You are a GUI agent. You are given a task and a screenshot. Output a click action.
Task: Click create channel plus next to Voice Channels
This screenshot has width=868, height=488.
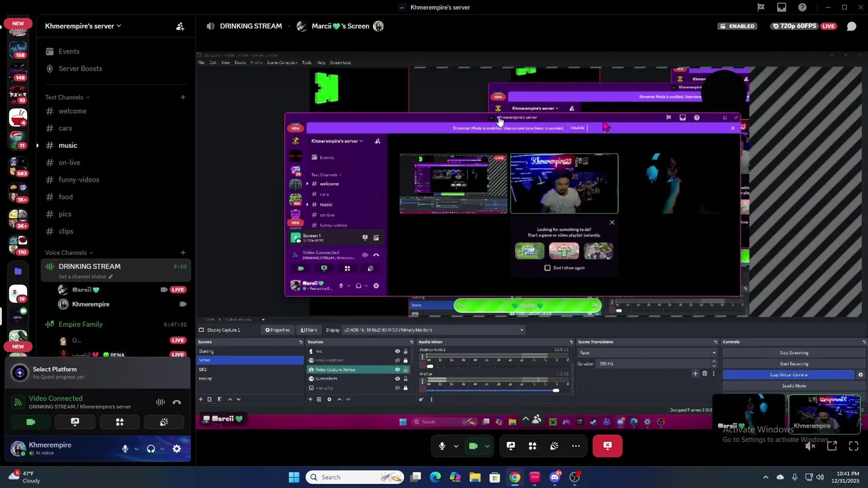pos(182,253)
